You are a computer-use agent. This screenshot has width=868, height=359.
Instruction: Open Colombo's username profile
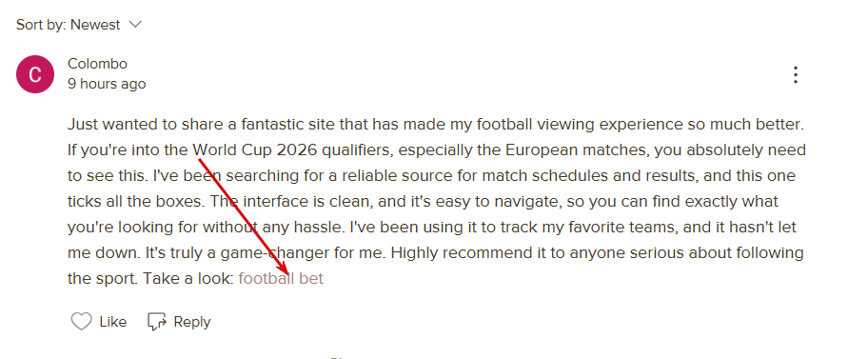(97, 64)
